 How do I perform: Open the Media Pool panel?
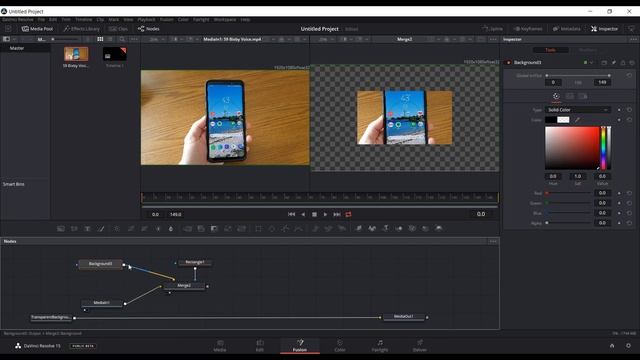[38, 29]
